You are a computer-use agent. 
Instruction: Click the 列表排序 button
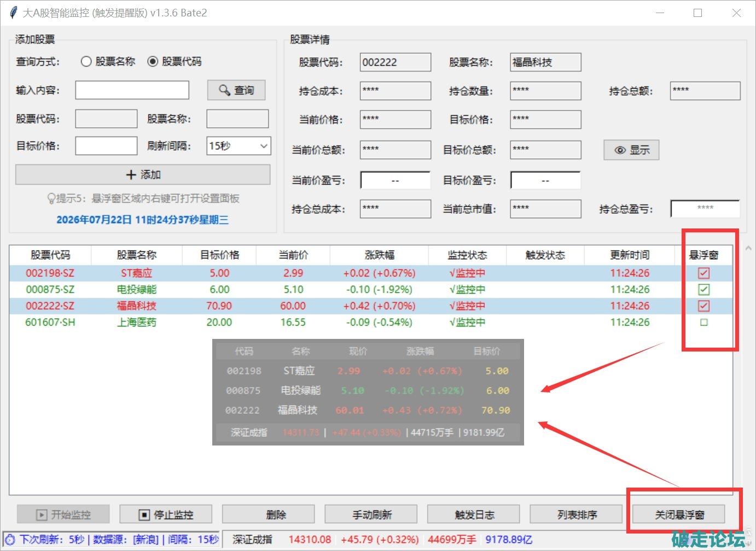(576, 514)
